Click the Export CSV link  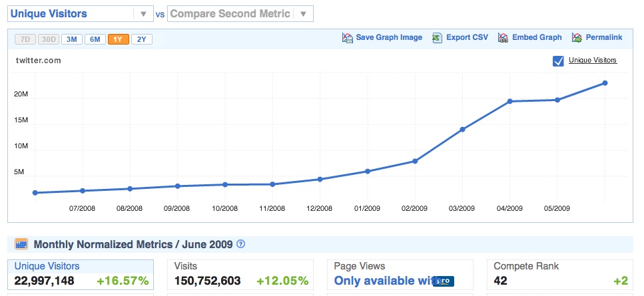pos(467,38)
